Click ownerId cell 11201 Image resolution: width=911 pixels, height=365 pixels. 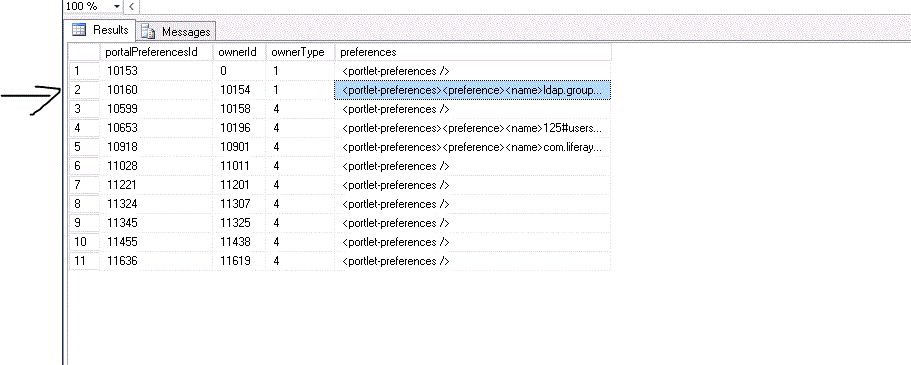[x=240, y=185]
